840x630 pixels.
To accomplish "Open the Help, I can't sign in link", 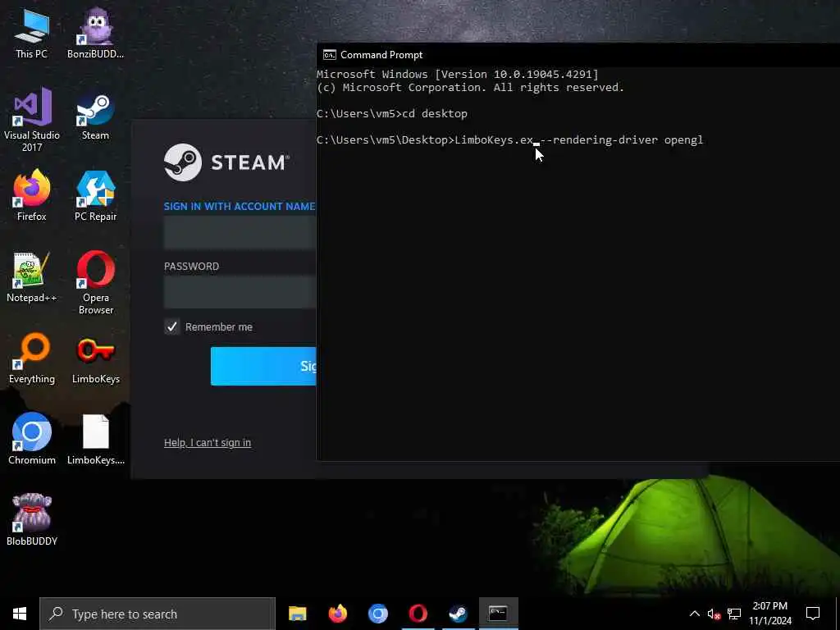I will tap(208, 442).
